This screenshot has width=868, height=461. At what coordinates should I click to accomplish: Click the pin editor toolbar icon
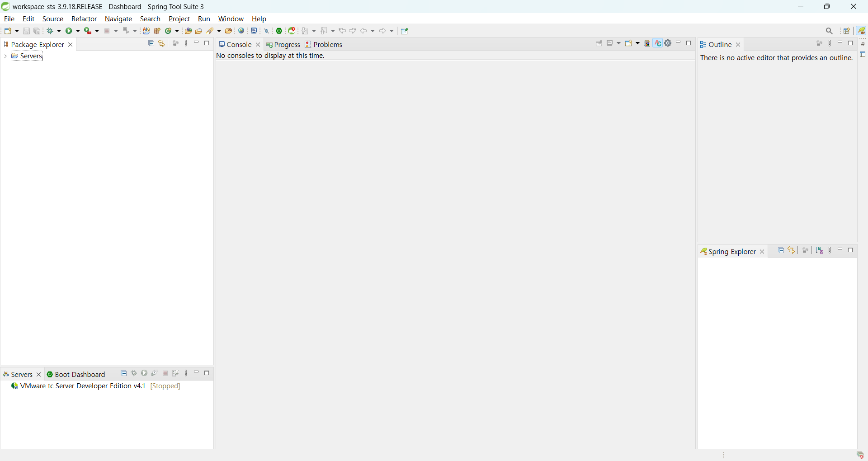(405, 31)
